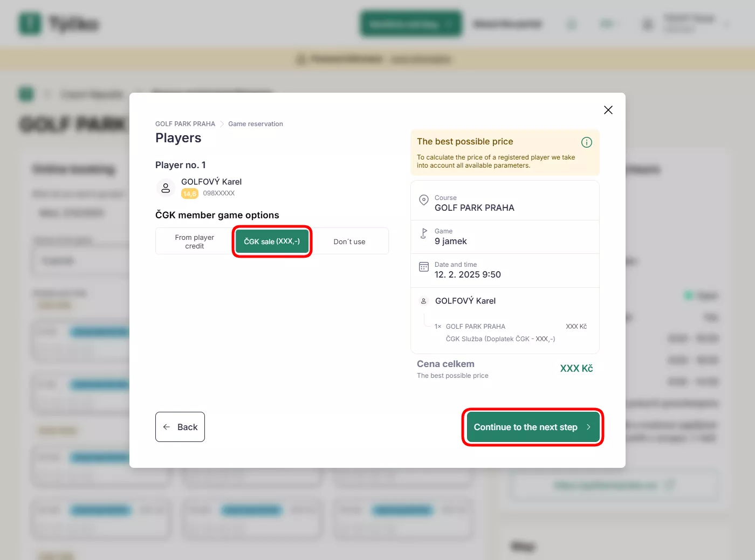
Task: Click the GOLF PARK PRAHA breadcrumb
Action: pyautogui.click(x=185, y=124)
